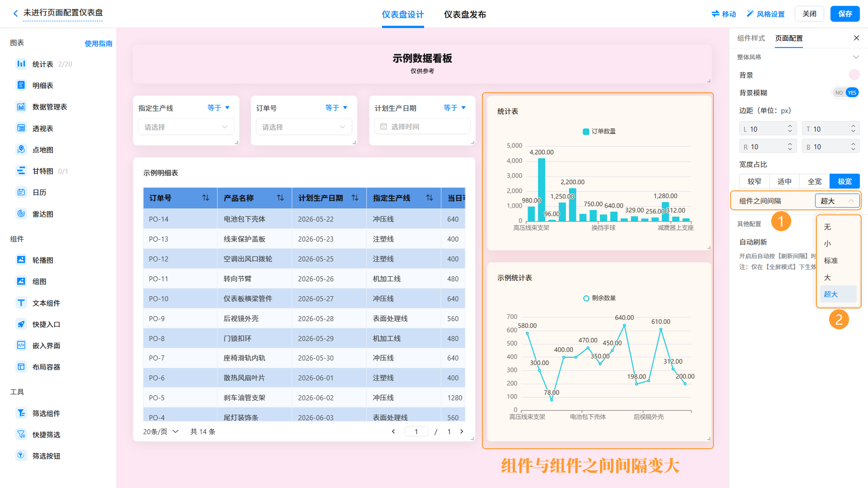
Task: Select the 明细表 icon
Action: [x=21, y=85]
